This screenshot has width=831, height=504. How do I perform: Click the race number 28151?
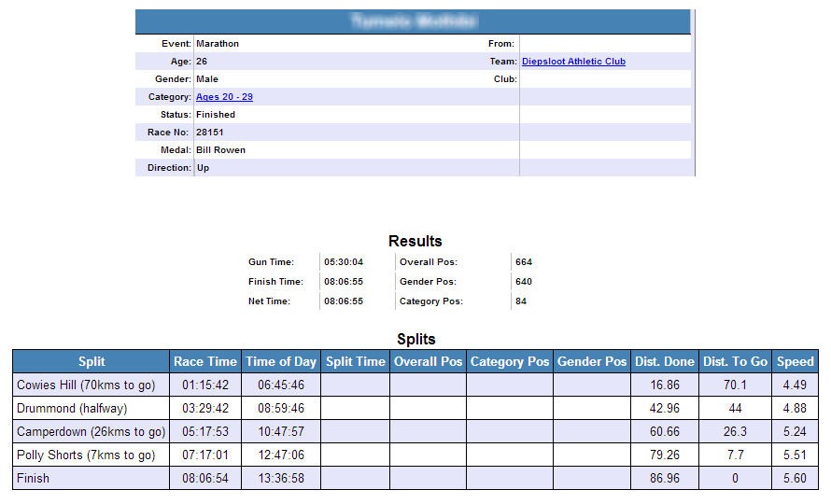[210, 133]
